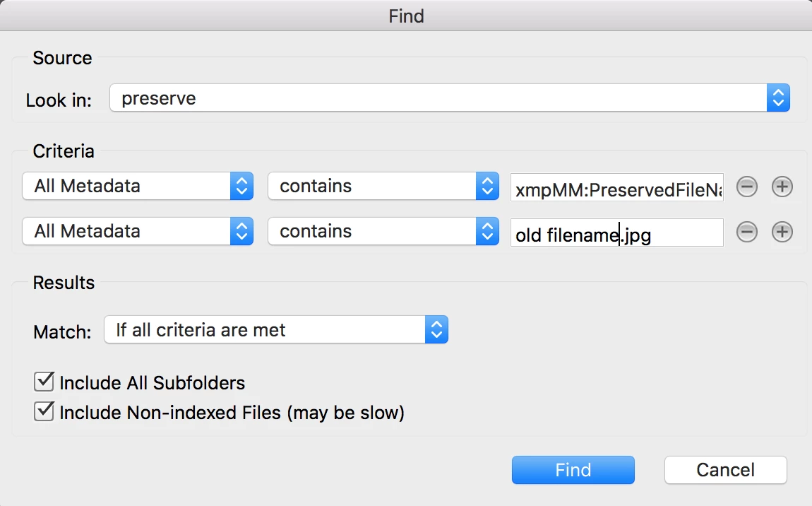This screenshot has height=506, width=812.
Task: Click plus beside the 'old filename.jpg' row
Action: [782, 232]
